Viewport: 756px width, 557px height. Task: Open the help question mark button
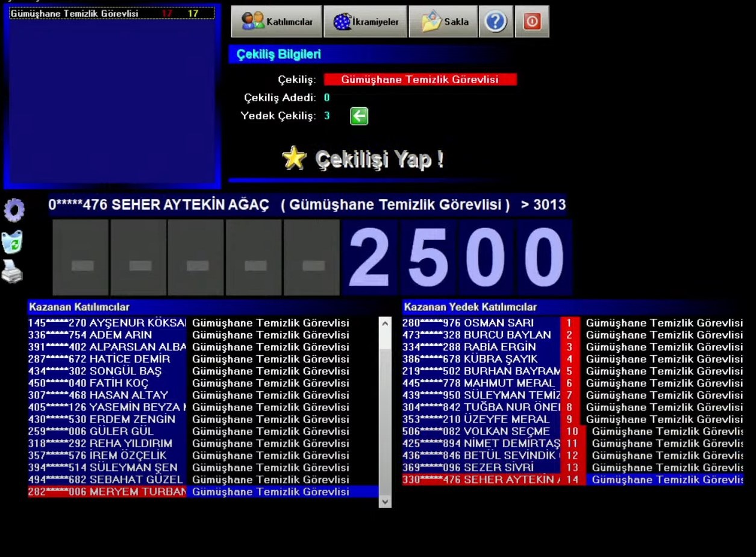495,22
